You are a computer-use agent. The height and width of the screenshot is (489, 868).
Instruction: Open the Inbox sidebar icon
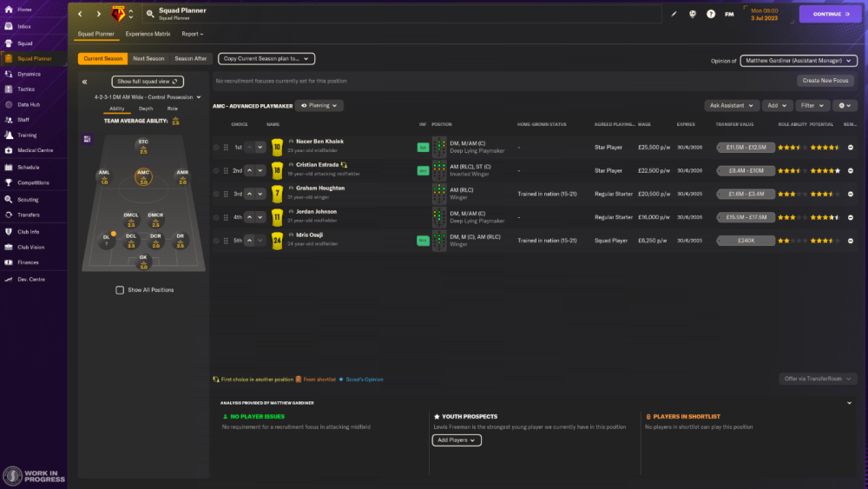pyautogui.click(x=9, y=26)
